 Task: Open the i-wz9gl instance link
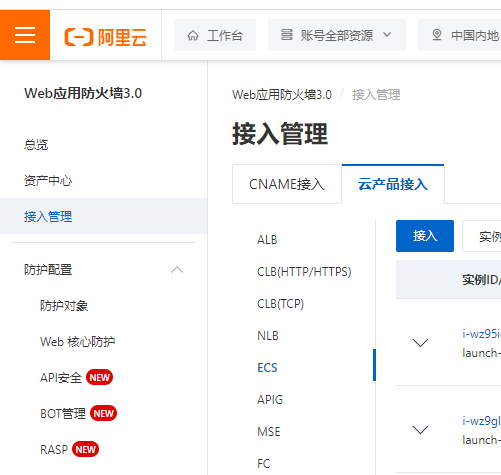pos(481,421)
